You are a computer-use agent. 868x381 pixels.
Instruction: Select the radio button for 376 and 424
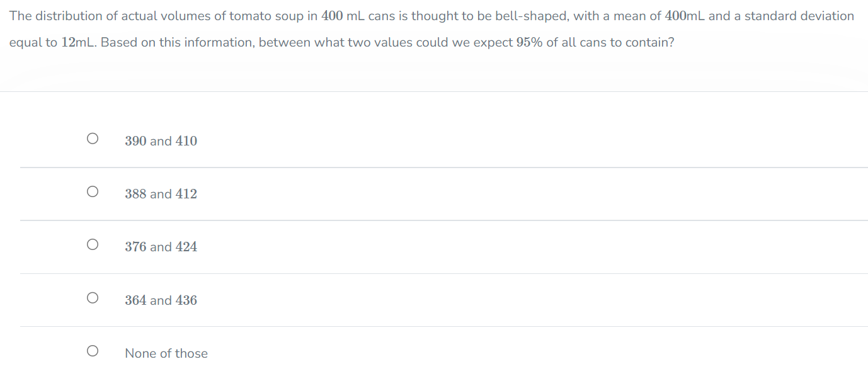tap(93, 245)
